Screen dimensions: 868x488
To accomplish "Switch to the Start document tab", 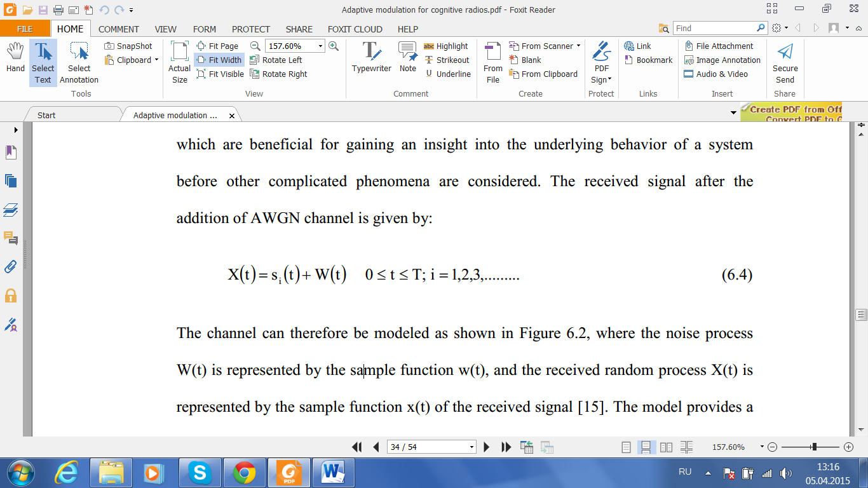I will tap(46, 115).
